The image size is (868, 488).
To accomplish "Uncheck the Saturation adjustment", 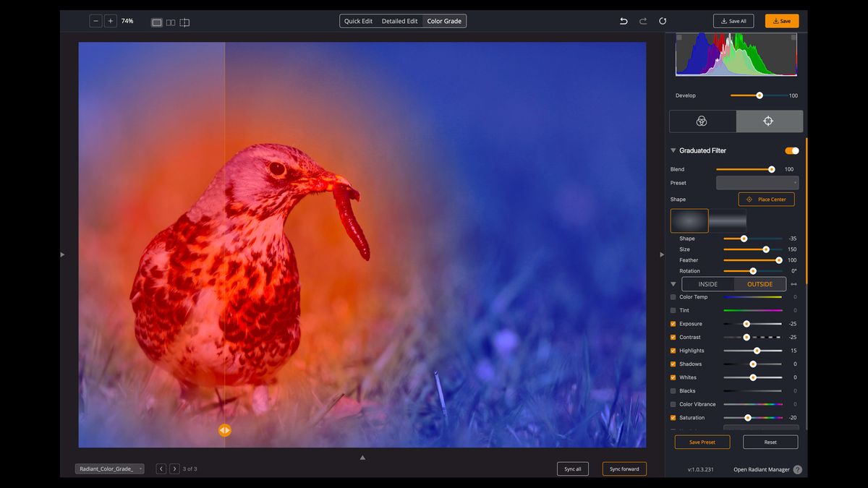I will point(673,418).
